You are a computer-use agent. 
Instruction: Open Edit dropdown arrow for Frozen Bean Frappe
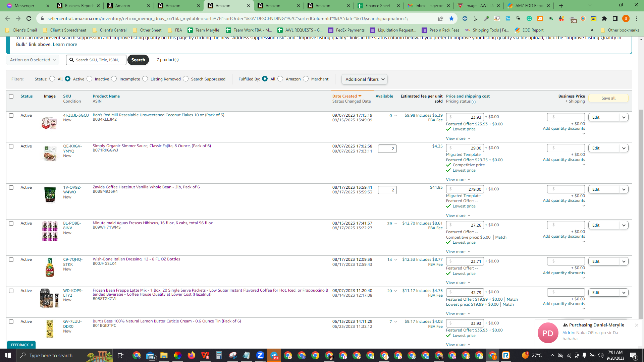pos(624,293)
